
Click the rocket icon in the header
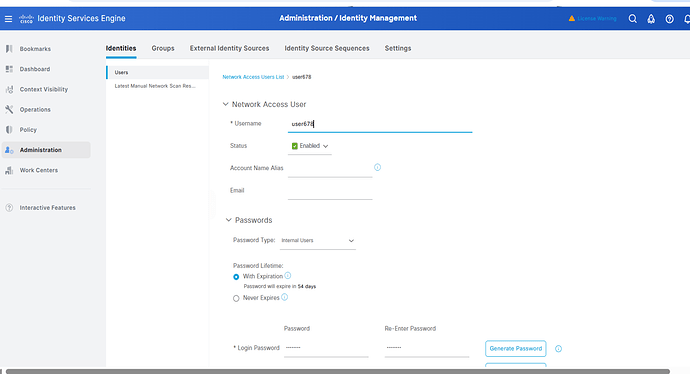tap(651, 19)
